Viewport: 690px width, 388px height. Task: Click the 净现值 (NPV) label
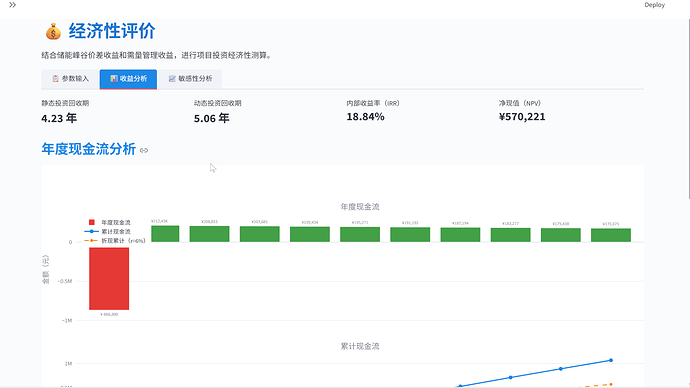[520, 103]
